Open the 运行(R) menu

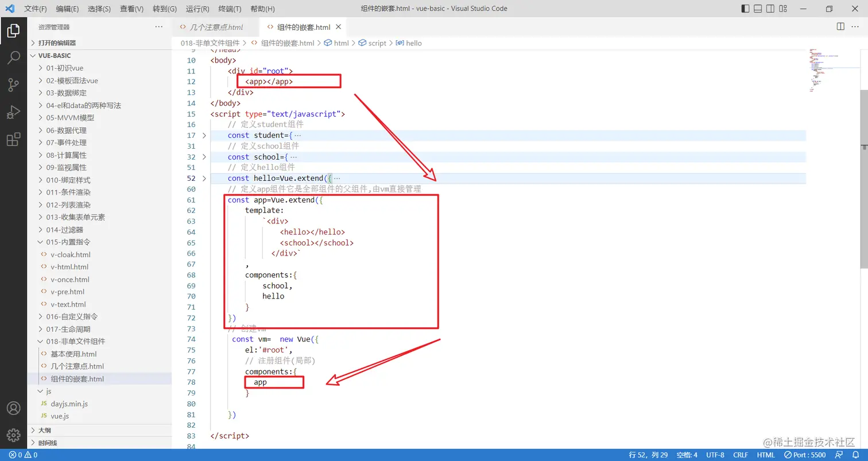point(197,9)
